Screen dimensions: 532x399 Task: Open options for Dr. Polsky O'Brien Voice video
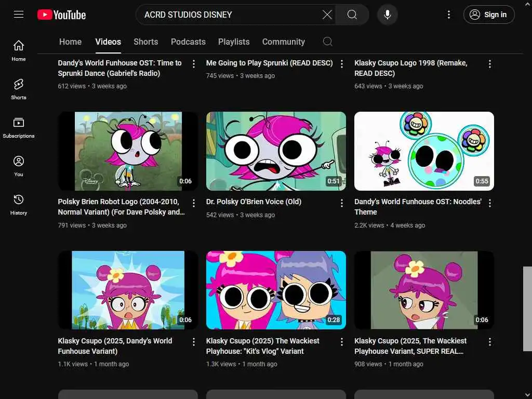(x=342, y=203)
